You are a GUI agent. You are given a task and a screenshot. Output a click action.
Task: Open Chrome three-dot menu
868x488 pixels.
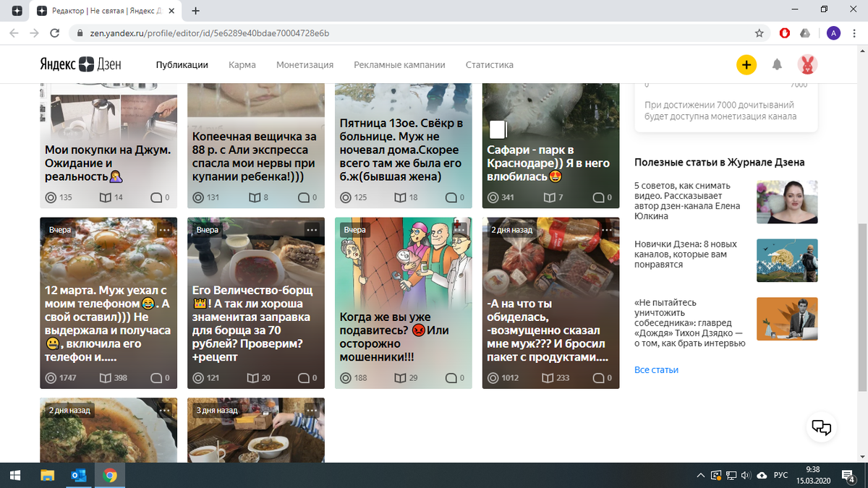click(x=854, y=33)
